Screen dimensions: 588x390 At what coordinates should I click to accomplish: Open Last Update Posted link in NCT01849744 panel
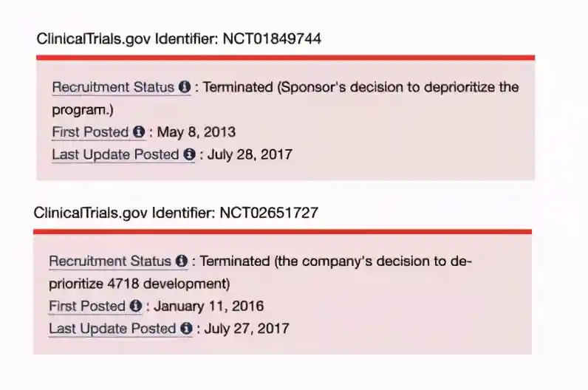[115, 155]
